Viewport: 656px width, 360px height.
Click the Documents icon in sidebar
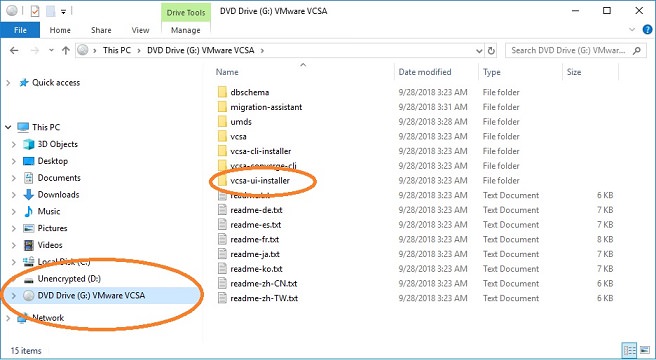(28, 177)
